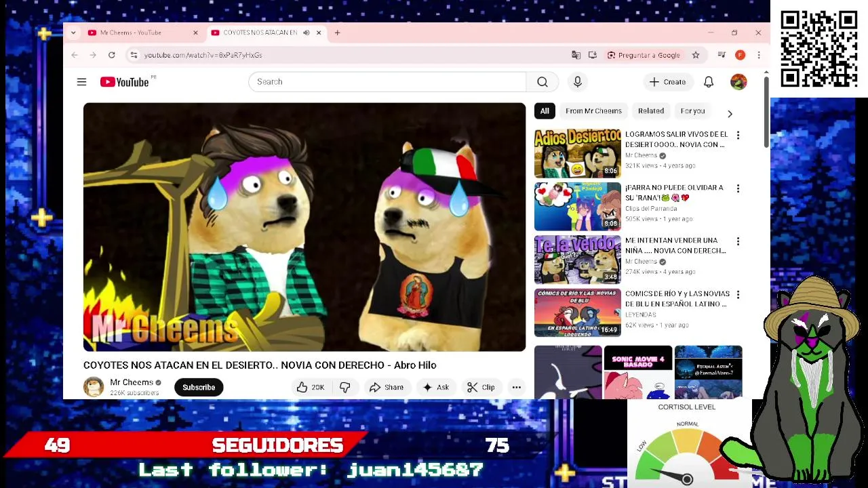Open a new browser tab

click(337, 33)
